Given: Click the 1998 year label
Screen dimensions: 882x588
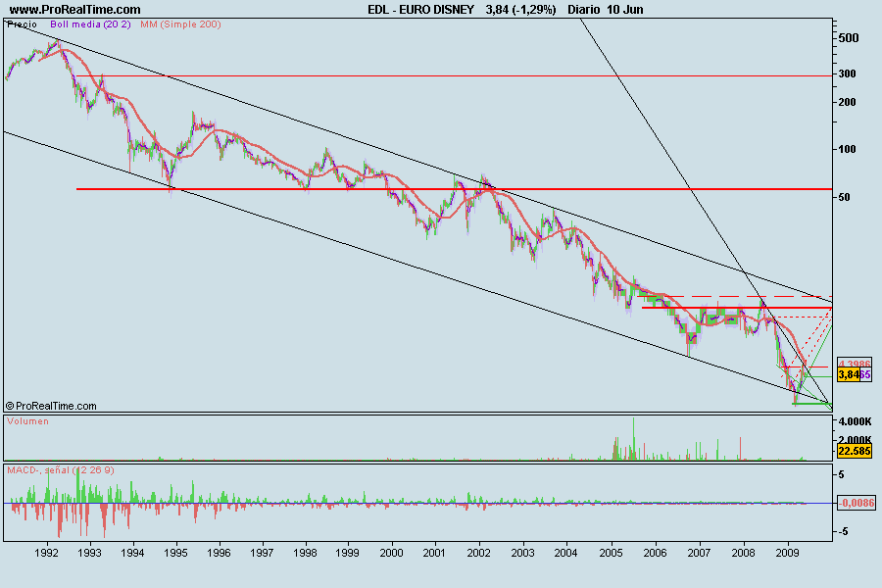Looking at the screenshot, I should (x=305, y=553).
